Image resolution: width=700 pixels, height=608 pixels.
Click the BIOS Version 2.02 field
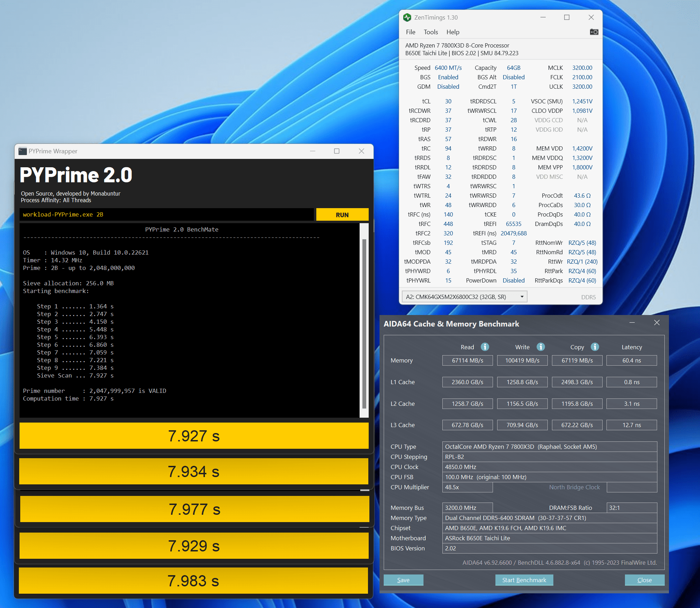pyautogui.click(x=550, y=548)
